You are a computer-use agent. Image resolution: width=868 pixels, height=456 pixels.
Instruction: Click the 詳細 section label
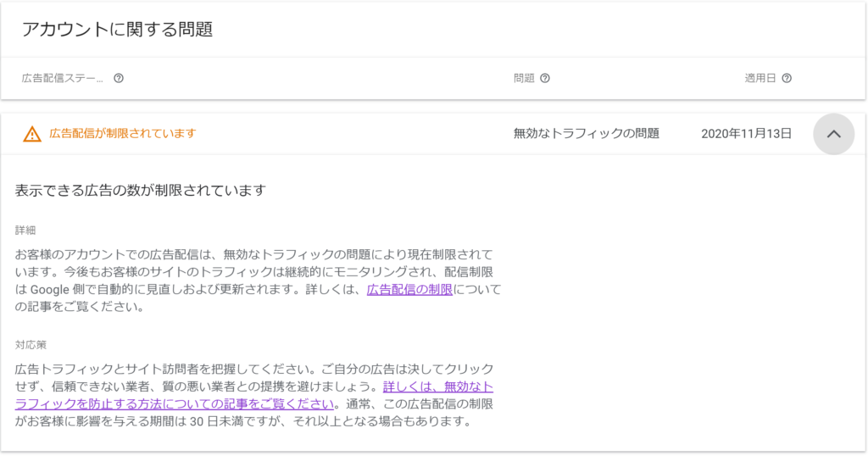25,231
